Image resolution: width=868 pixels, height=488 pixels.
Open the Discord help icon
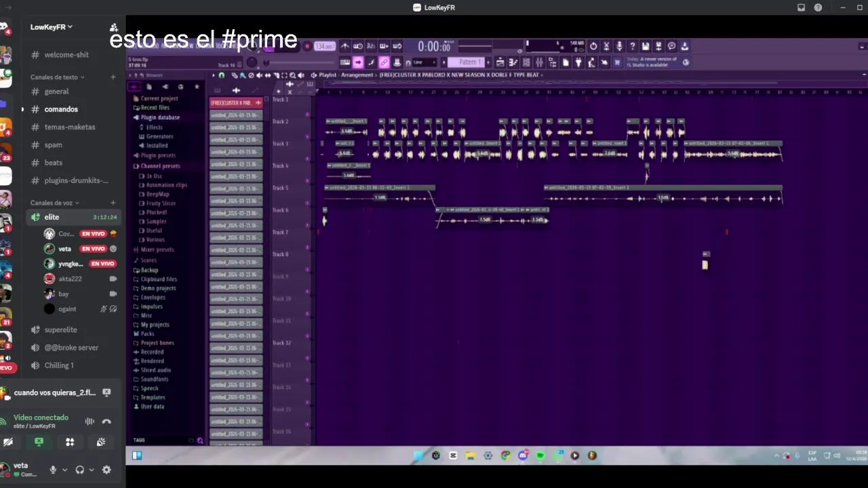818,7
